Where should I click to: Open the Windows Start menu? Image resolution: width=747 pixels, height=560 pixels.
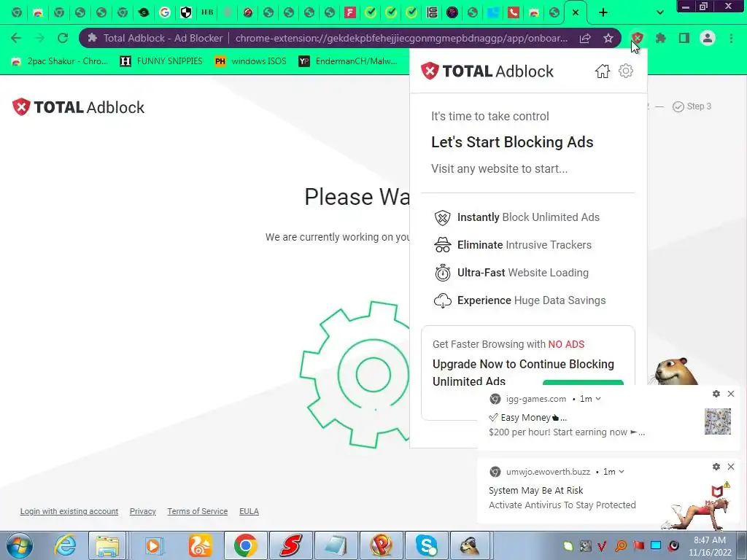tap(20, 545)
